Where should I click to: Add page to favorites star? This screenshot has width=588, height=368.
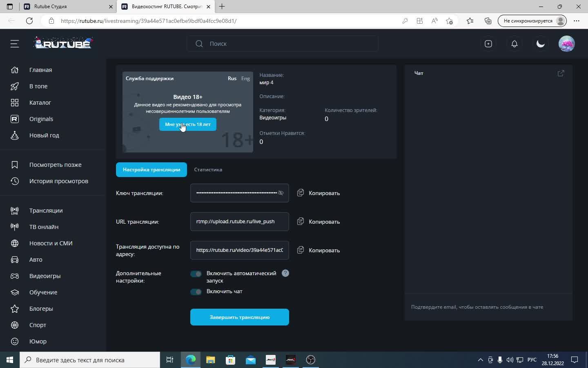click(450, 21)
